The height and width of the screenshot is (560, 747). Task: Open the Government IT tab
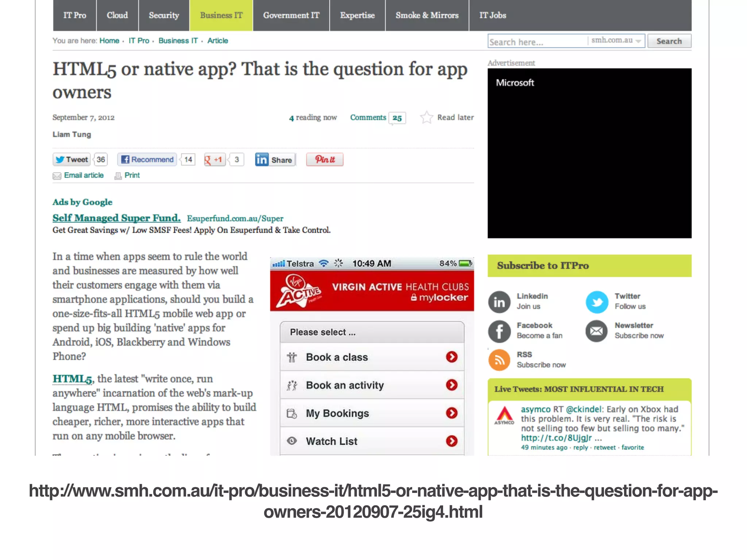291,15
